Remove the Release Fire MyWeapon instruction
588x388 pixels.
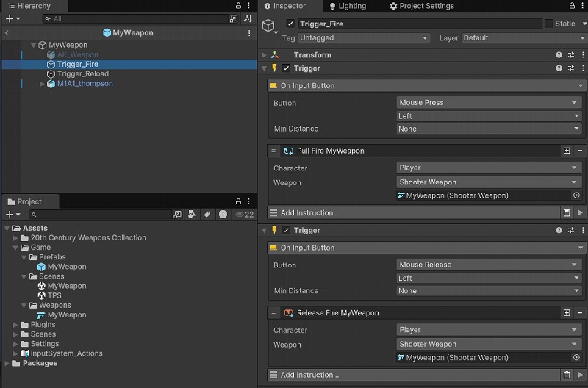click(580, 312)
